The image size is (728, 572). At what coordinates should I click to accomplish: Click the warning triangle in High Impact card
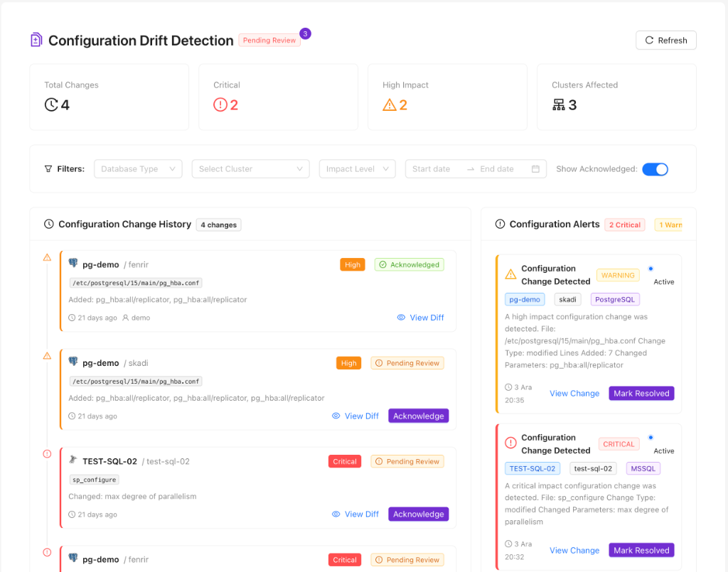[x=390, y=104]
